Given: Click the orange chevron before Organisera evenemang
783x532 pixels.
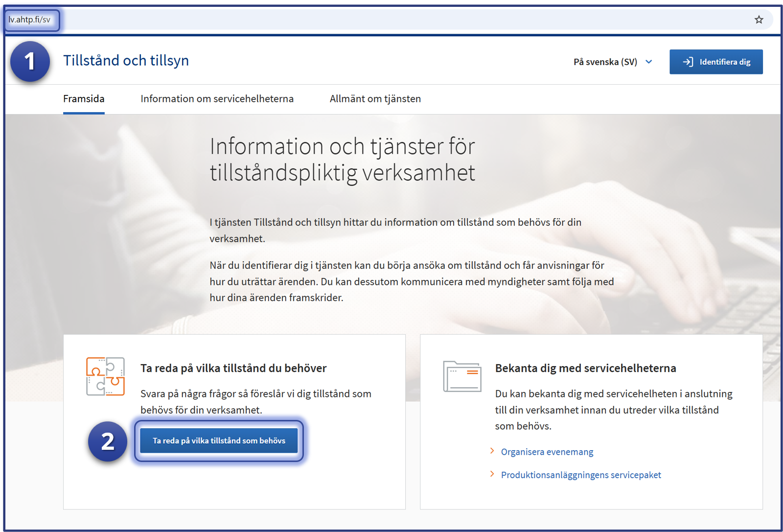Looking at the screenshot, I should (492, 451).
